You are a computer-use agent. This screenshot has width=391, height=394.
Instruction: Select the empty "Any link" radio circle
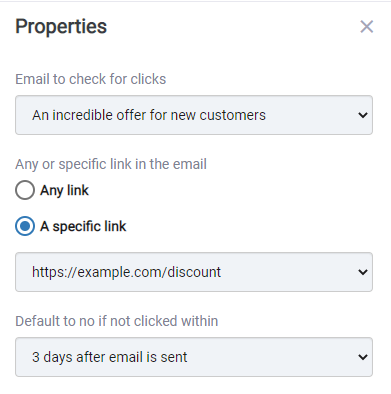pos(25,190)
